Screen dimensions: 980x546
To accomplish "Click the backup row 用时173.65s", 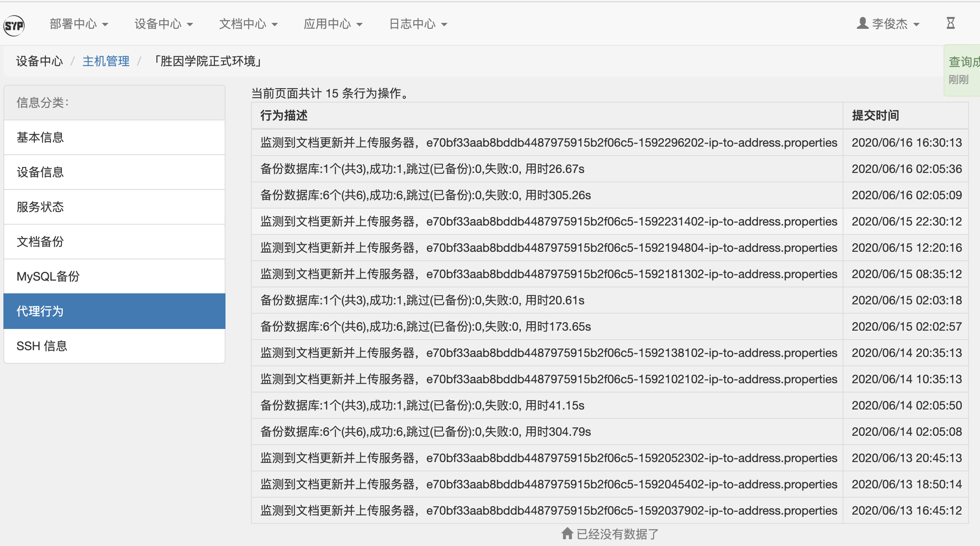I will pos(610,327).
